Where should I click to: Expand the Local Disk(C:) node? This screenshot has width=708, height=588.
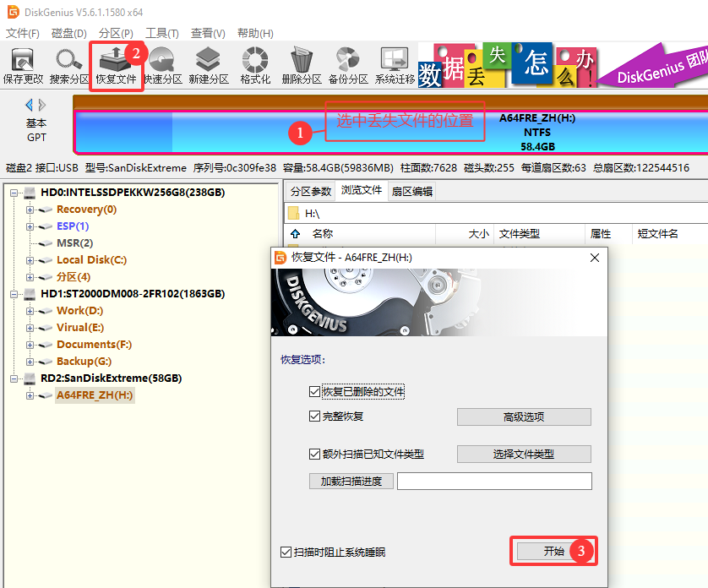click(30, 260)
